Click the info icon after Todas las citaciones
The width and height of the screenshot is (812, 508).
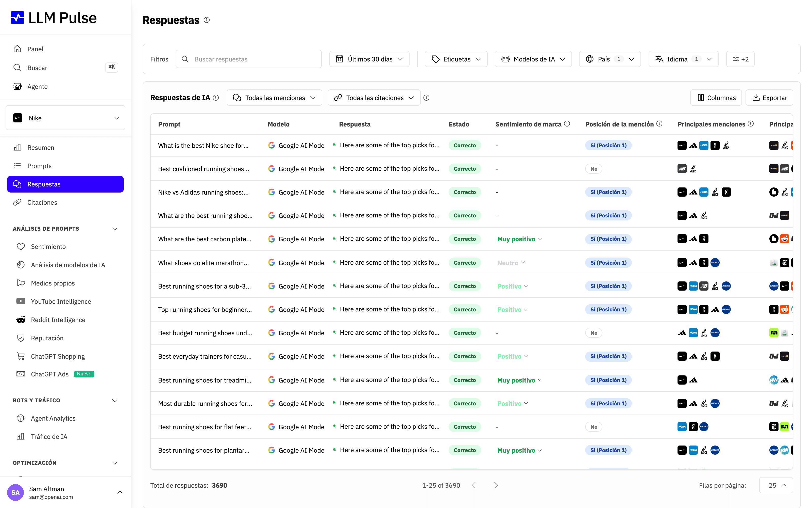coord(427,98)
